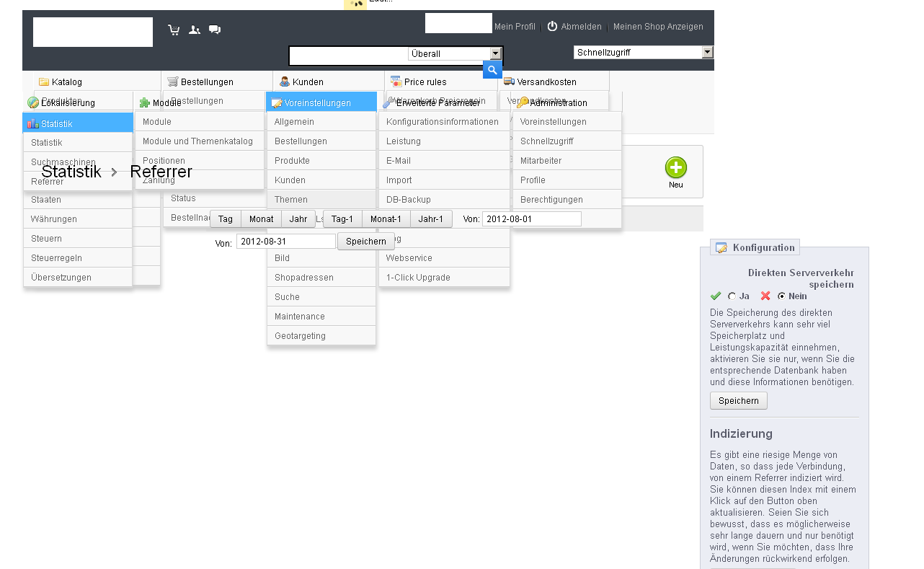The image size is (924, 569).
Task: Click the Mein Profil link
Action: (515, 27)
